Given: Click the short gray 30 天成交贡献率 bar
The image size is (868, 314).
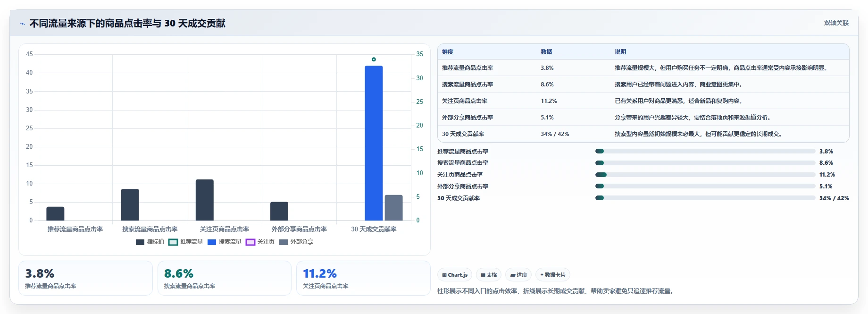Looking at the screenshot, I should (x=393, y=208).
